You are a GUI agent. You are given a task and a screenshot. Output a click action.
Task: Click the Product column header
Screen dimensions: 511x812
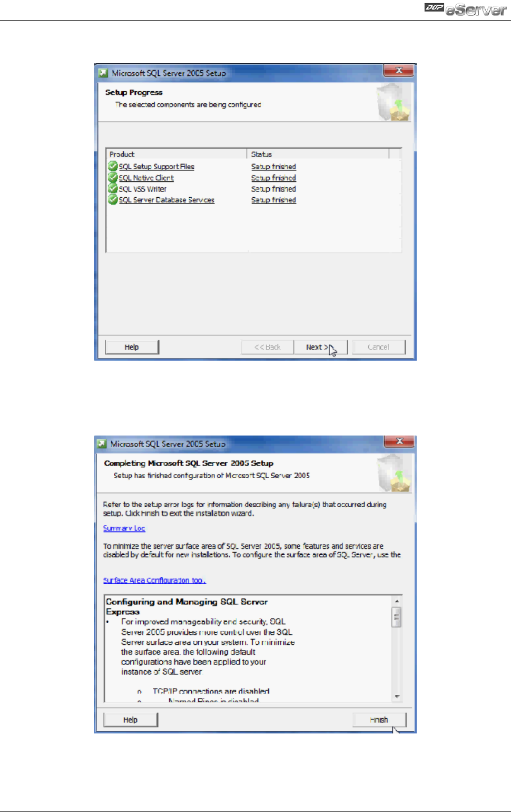point(176,154)
